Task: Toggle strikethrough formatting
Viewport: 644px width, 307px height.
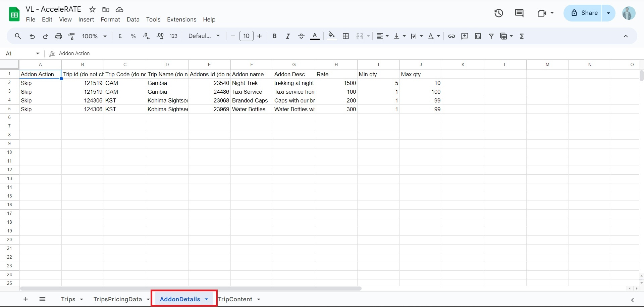Action: pos(301,36)
